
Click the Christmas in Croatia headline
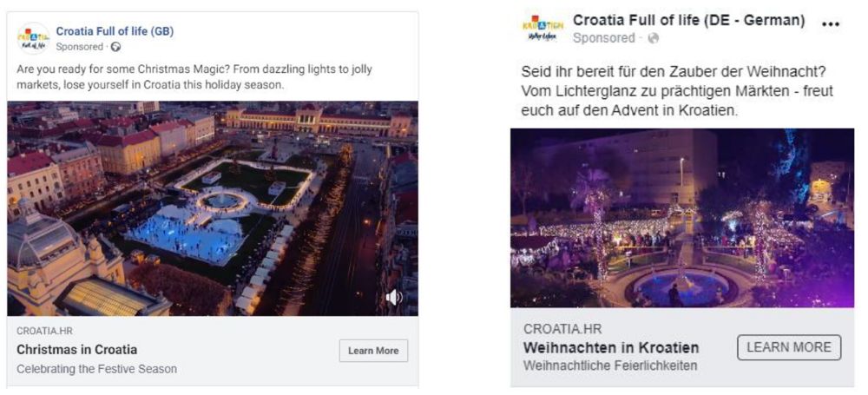click(x=77, y=350)
